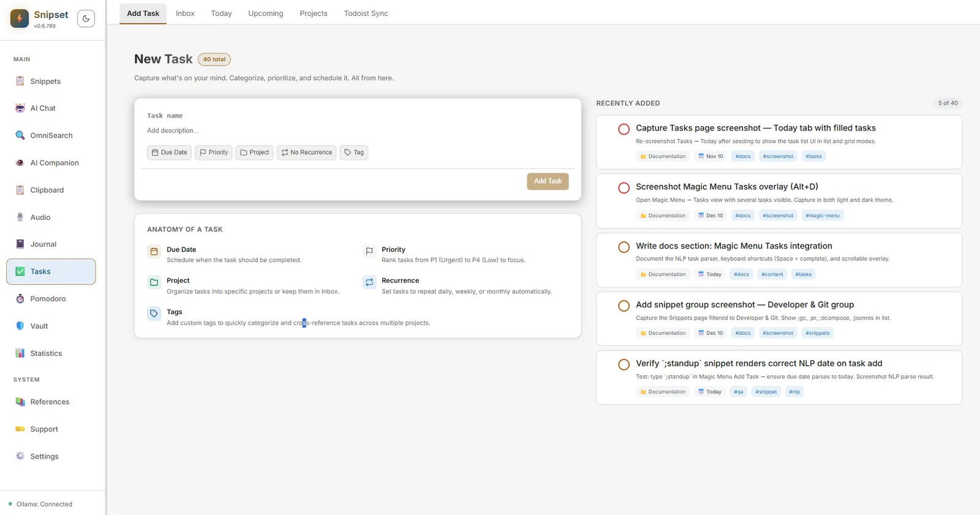Image resolution: width=980 pixels, height=515 pixels.
Task: Toggle dark mode with moon button
Action: (x=86, y=18)
